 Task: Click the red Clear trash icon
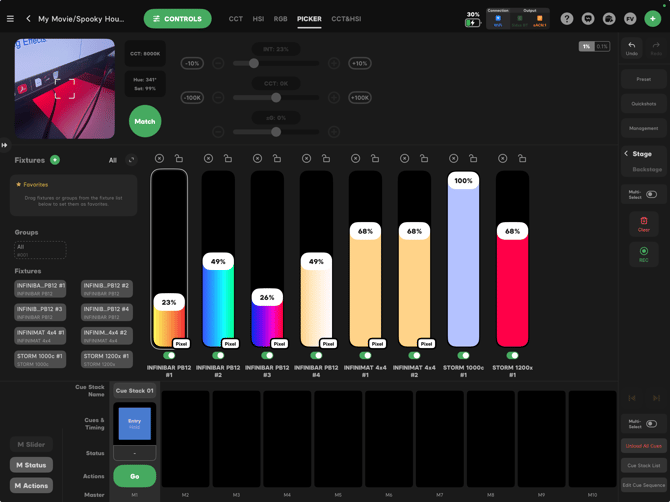pyautogui.click(x=644, y=224)
